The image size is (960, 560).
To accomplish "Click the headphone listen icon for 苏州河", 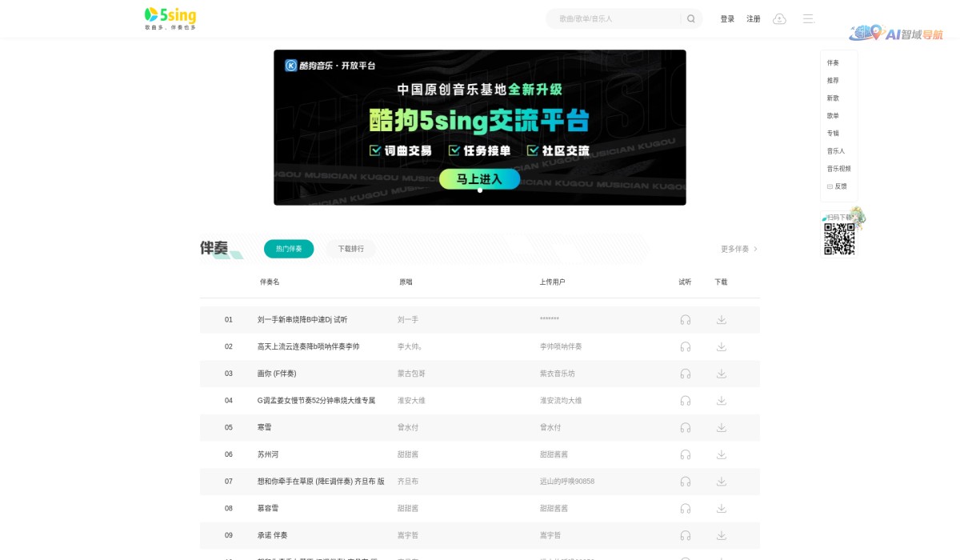I will point(685,454).
